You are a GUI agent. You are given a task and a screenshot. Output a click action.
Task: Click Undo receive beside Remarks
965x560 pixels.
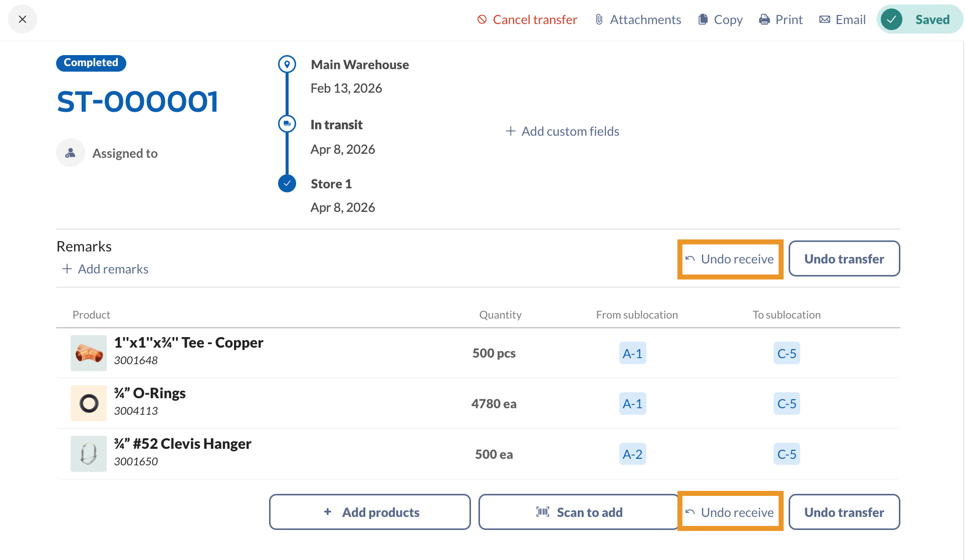click(x=730, y=259)
